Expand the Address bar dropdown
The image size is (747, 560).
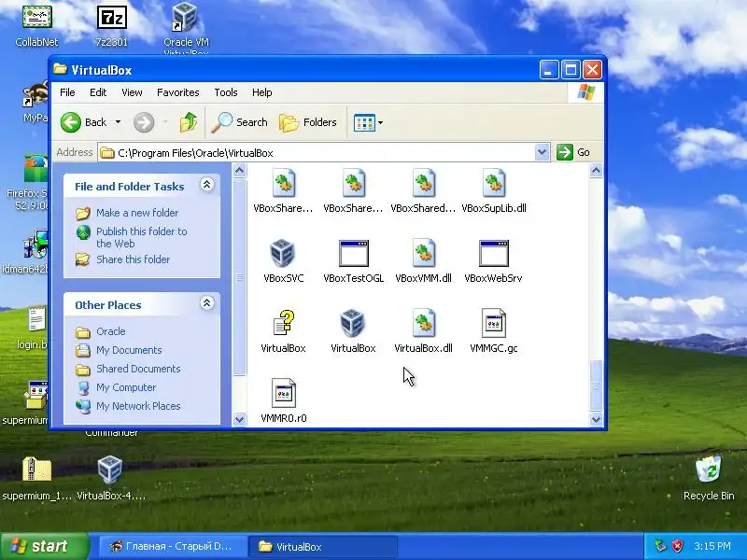[542, 152]
